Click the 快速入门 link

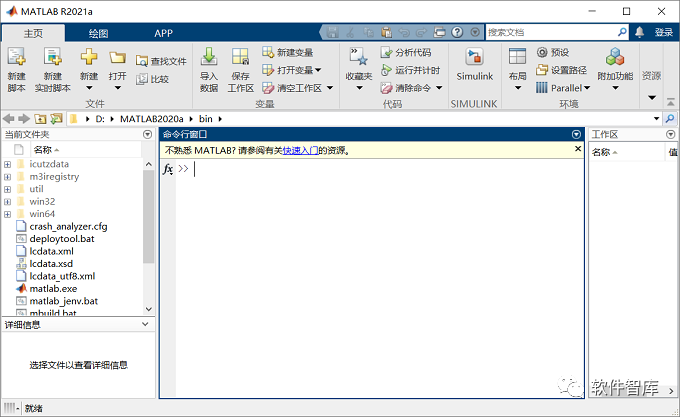[300, 150]
